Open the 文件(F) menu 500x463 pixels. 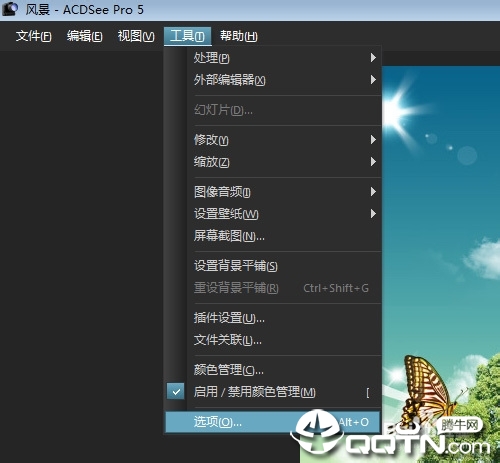pos(33,36)
